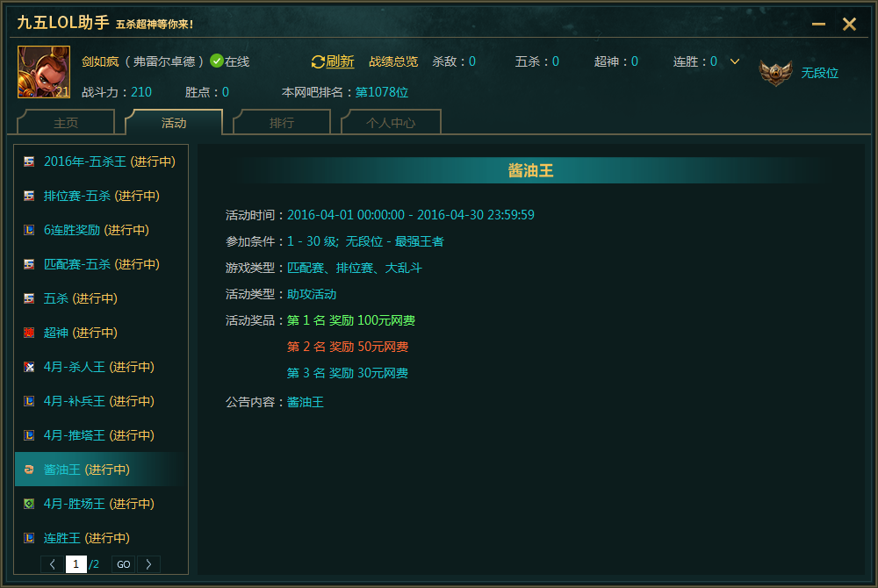This screenshot has height=588, width=878.
Task: Click the icon next to 排位赛-五杀
Action: [29, 197]
